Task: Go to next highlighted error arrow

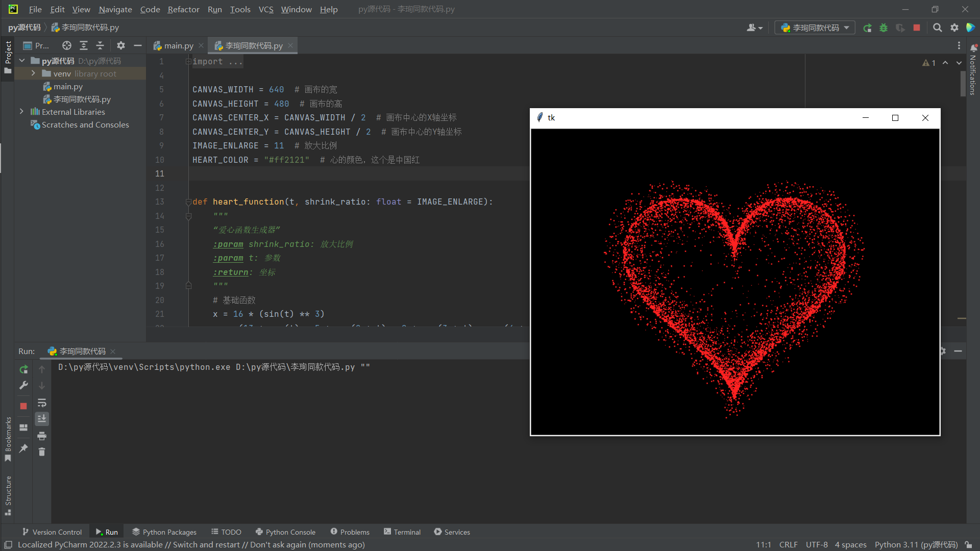Action: (x=959, y=63)
